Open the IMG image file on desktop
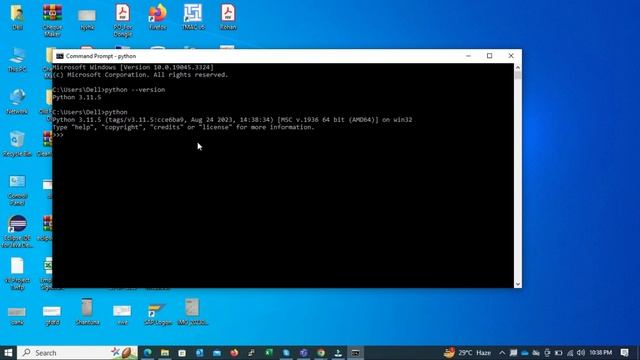The width and height of the screenshot is (640, 360). (x=192, y=312)
